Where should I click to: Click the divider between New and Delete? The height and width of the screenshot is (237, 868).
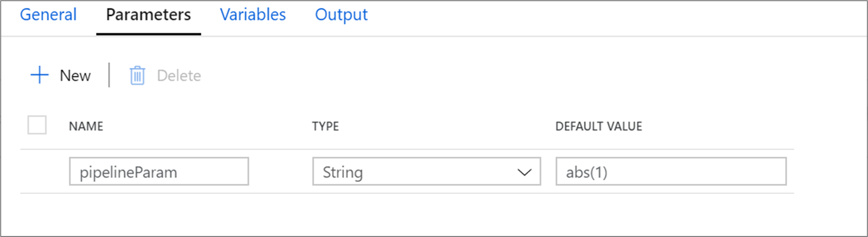[109, 75]
